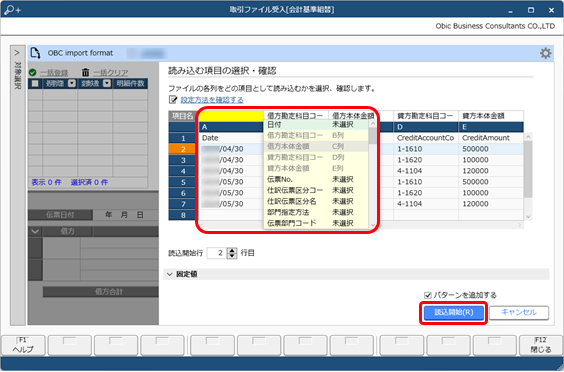The height and width of the screenshot is (372, 564).
Task: Click the 一括クリア trash icon
Action: pos(85,72)
